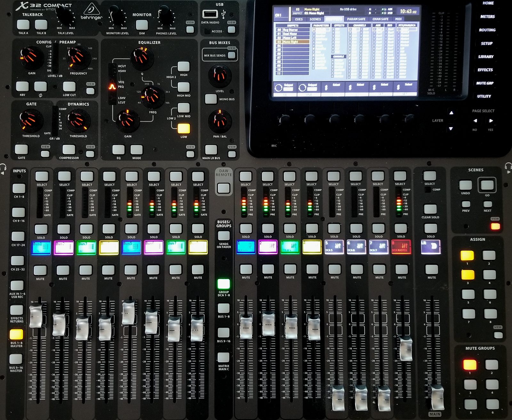Select the HIGH equalizer band
Image resolution: width=512 pixels, height=420 pixels.
click(184, 67)
